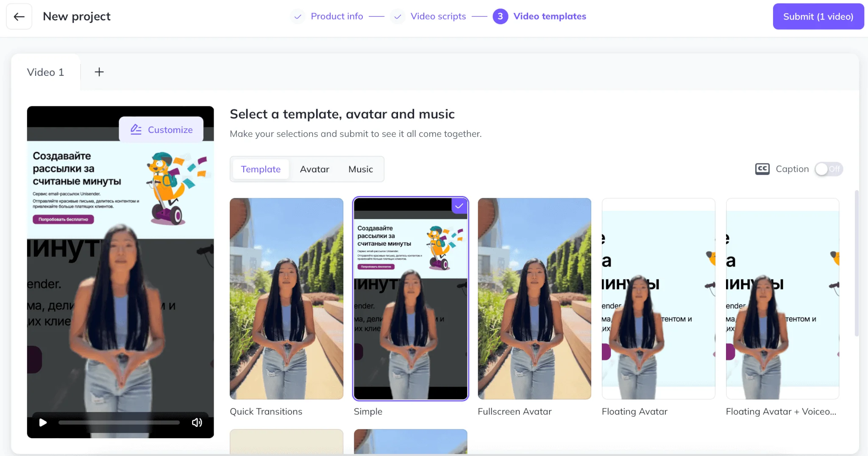
Task: Seek on the video progress bar
Action: pos(119,423)
